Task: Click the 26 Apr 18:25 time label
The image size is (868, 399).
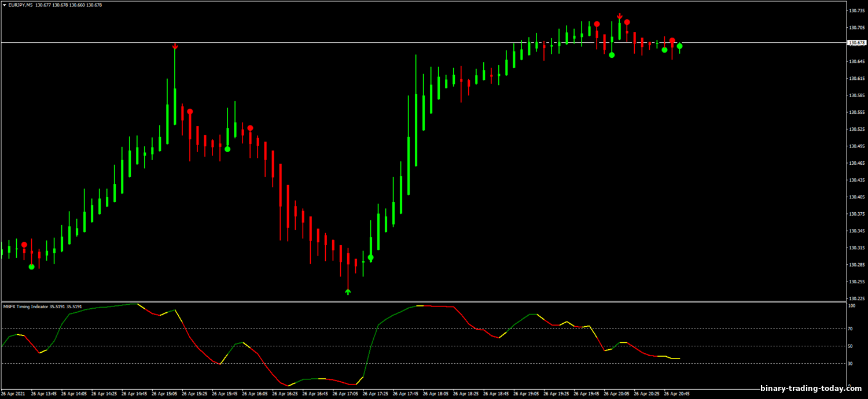Action: tap(465, 393)
